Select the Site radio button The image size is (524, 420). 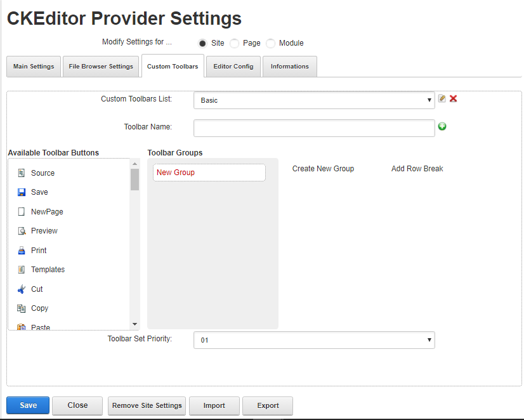pos(202,43)
